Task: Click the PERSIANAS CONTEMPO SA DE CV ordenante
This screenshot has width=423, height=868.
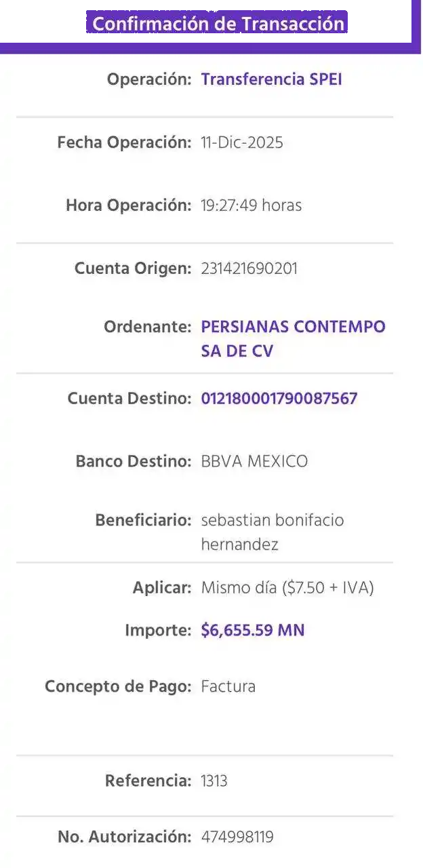Action: [293, 339]
